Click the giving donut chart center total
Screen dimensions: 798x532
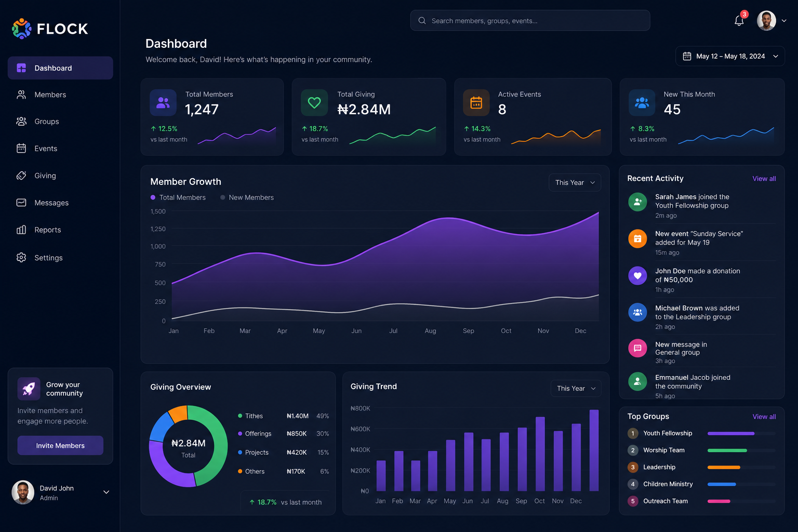pyautogui.click(x=189, y=447)
